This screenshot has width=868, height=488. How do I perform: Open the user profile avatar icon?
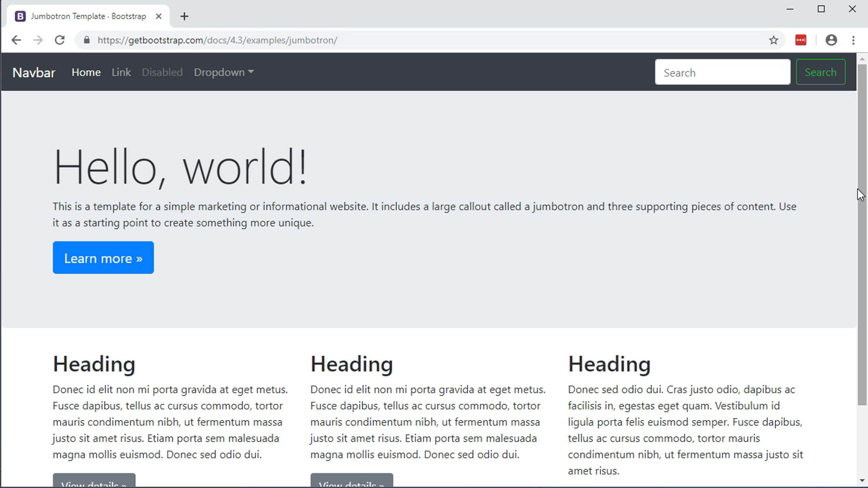point(831,40)
